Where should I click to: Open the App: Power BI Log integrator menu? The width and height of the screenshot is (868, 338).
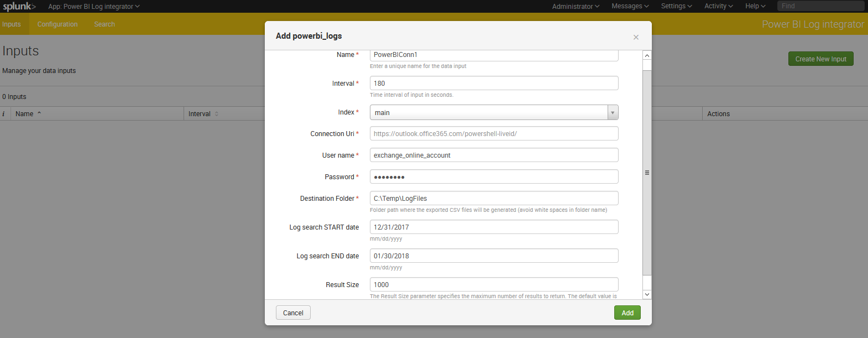pyautogui.click(x=93, y=7)
